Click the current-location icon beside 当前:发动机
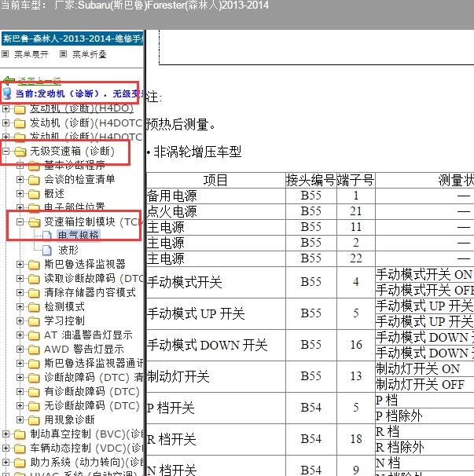Viewport: 474px width, 476px height. point(7,93)
